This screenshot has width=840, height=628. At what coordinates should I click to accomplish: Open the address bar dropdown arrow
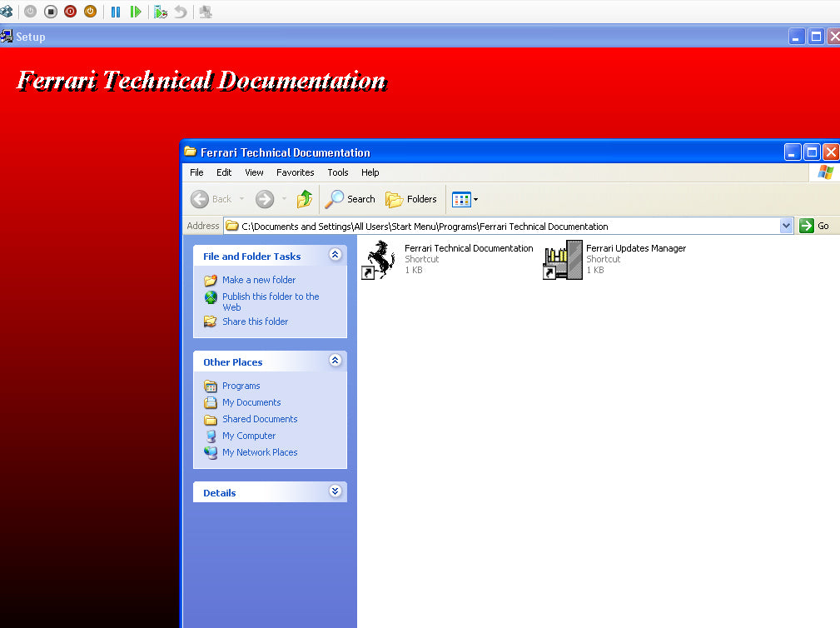[786, 226]
